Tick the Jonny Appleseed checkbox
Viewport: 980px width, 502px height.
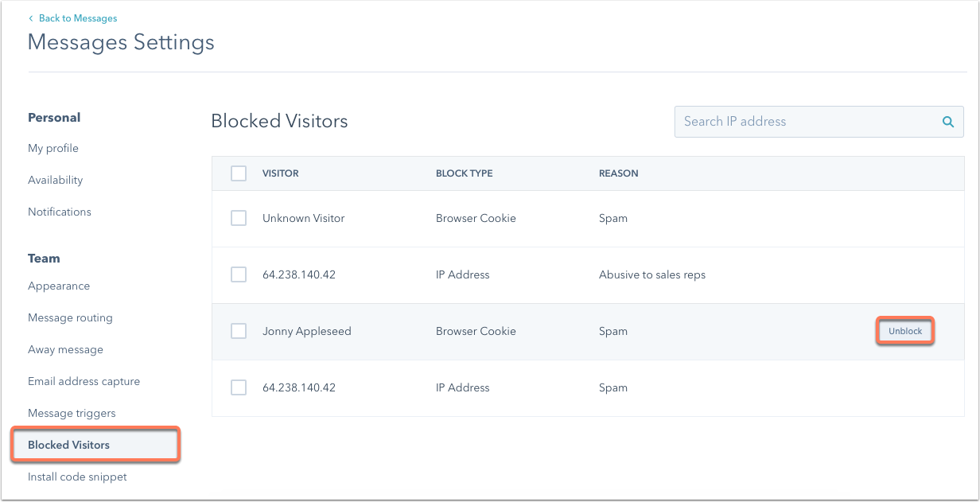pos(239,331)
